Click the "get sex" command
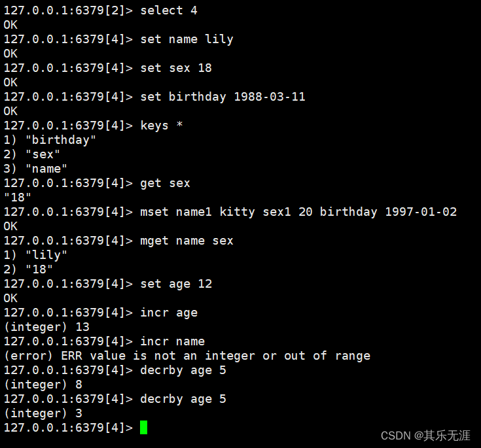481x448 pixels. tap(165, 183)
